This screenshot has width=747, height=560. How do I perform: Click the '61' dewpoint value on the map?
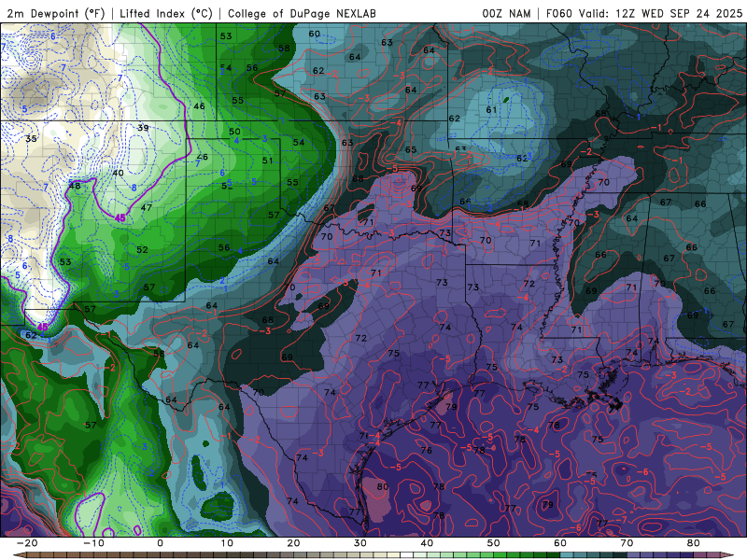[491, 109]
